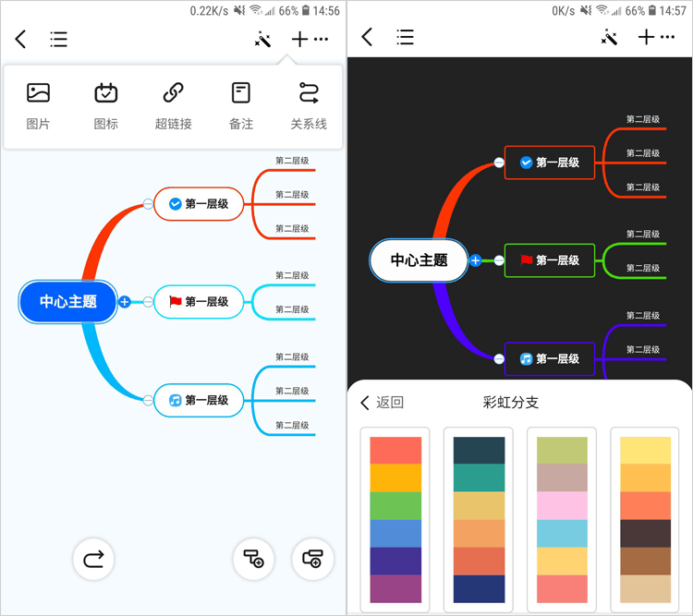
Task: Open the three-dots more menu above dark canvas
Action: point(669,37)
